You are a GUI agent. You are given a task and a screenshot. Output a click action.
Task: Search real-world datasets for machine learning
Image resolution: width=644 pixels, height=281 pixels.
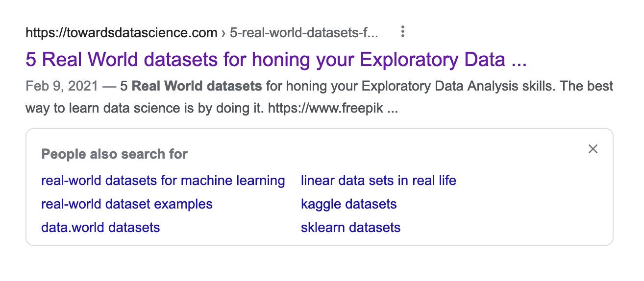pyautogui.click(x=163, y=181)
